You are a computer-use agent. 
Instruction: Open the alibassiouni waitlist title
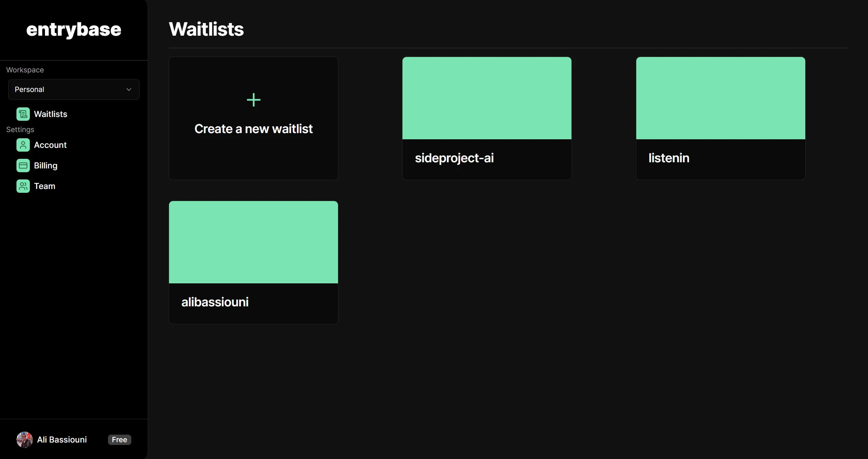[215, 302]
